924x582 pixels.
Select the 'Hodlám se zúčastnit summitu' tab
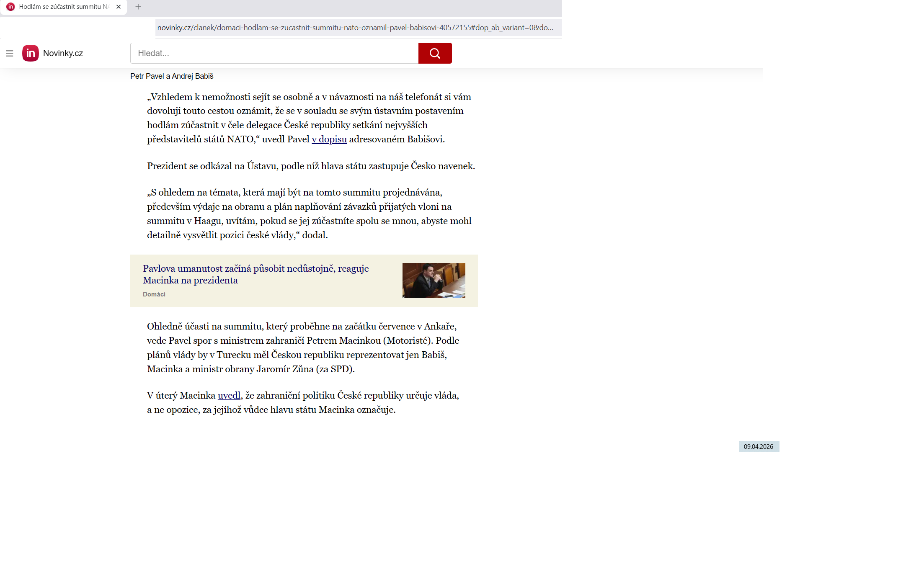coord(64,7)
